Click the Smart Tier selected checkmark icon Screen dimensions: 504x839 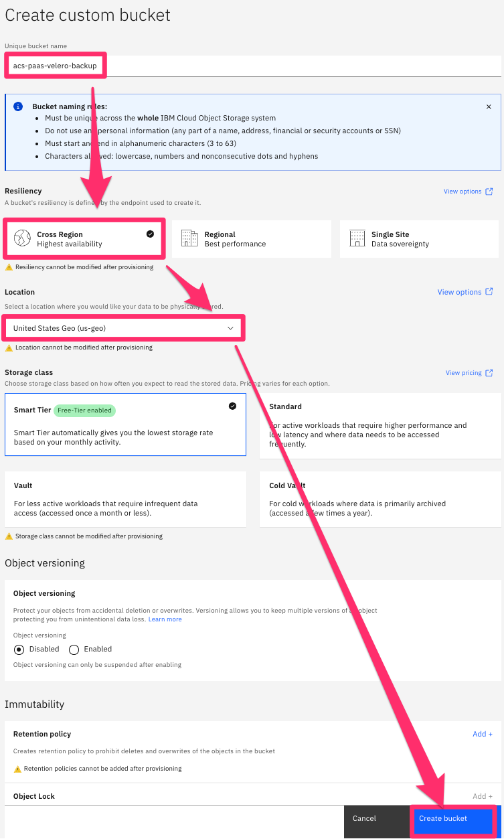pos(232,406)
